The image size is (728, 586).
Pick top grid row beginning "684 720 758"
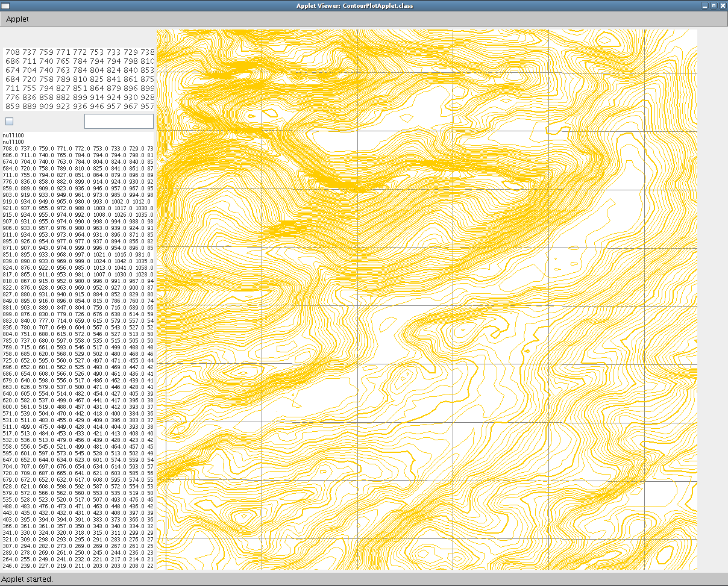click(79, 79)
